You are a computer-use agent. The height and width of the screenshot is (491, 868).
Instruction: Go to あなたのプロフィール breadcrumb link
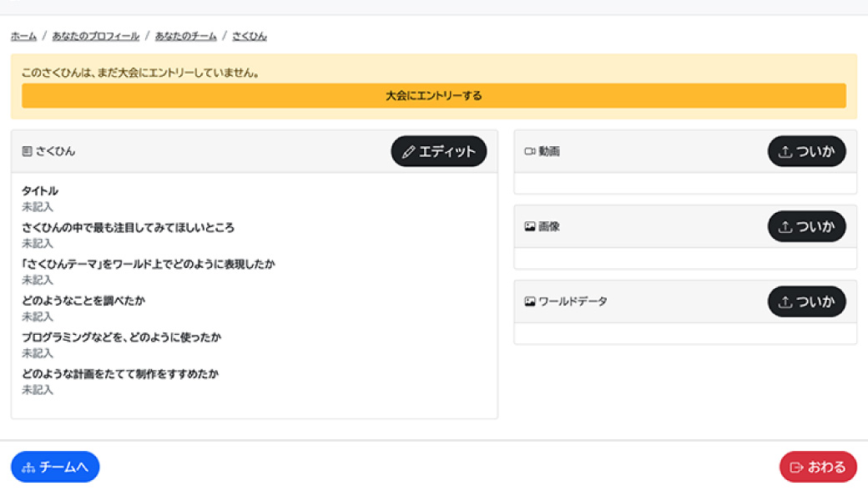(x=96, y=36)
